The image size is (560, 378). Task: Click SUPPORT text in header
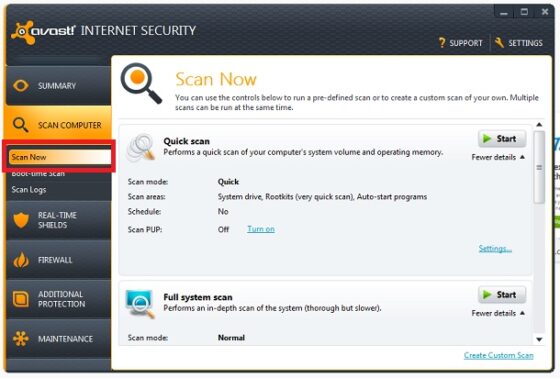point(466,43)
